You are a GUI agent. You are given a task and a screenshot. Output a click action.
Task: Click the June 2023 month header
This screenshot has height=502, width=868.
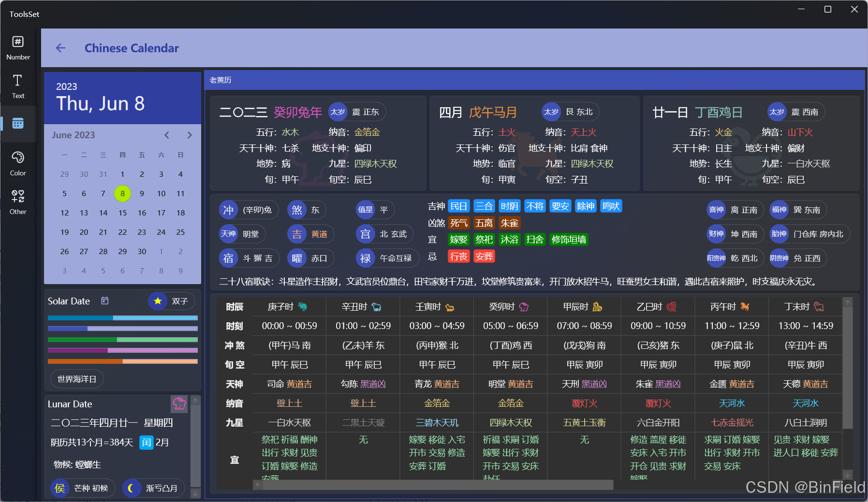(74, 135)
